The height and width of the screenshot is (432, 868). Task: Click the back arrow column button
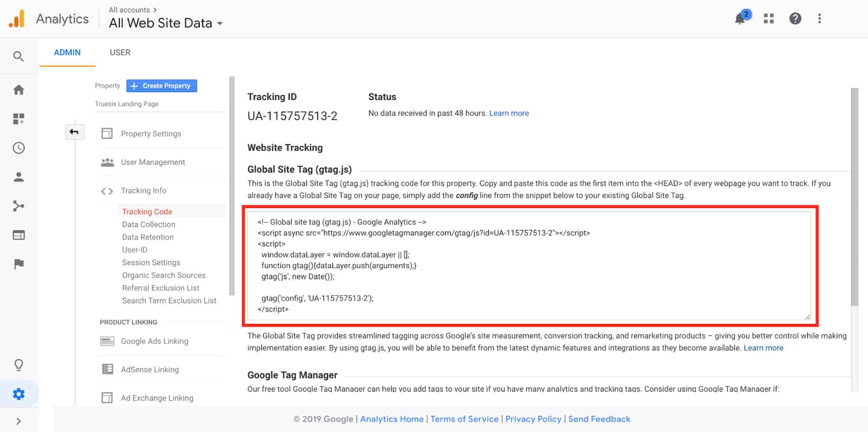tap(74, 132)
